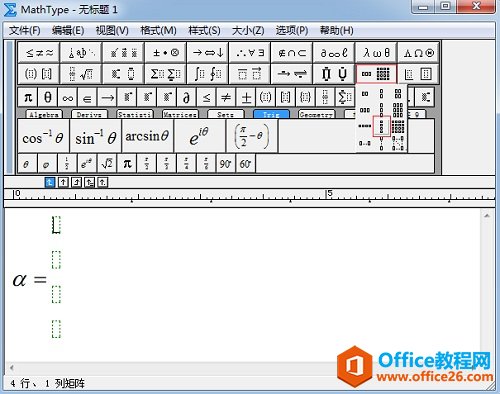Image resolution: width=500 pixels, height=394 pixels.
Task: Open the integral templates palette
Action: 208,74
